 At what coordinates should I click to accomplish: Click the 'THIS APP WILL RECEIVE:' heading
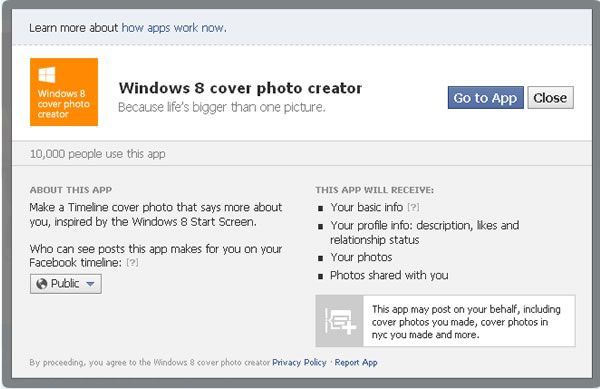(375, 190)
